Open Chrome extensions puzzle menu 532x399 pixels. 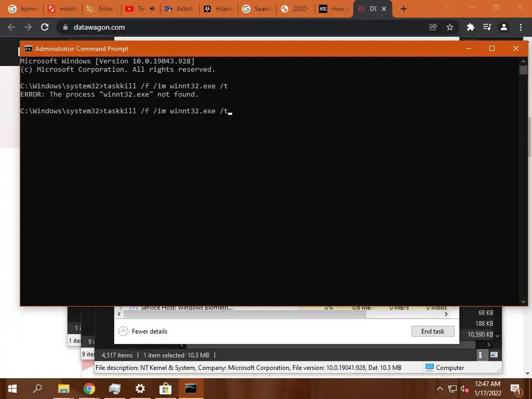click(x=470, y=27)
